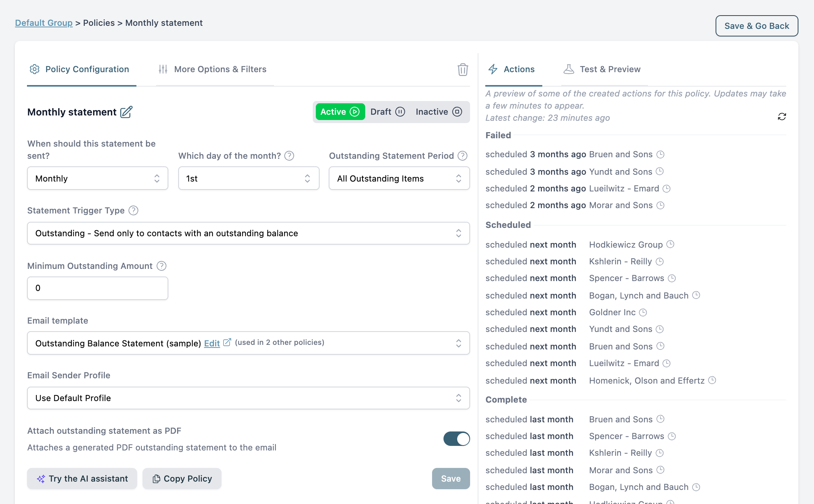Click the Try the AI assistant button
Image resolution: width=814 pixels, height=504 pixels.
coord(82,479)
